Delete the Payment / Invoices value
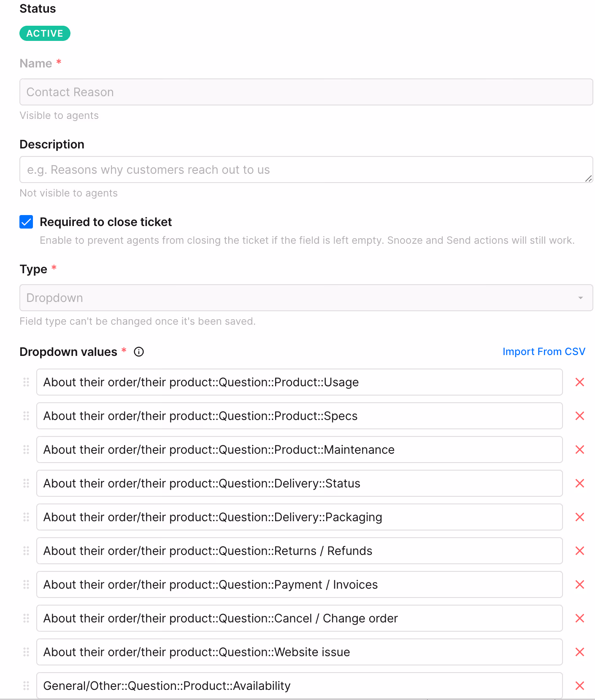This screenshot has width=595, height=700. coord(580,584)
